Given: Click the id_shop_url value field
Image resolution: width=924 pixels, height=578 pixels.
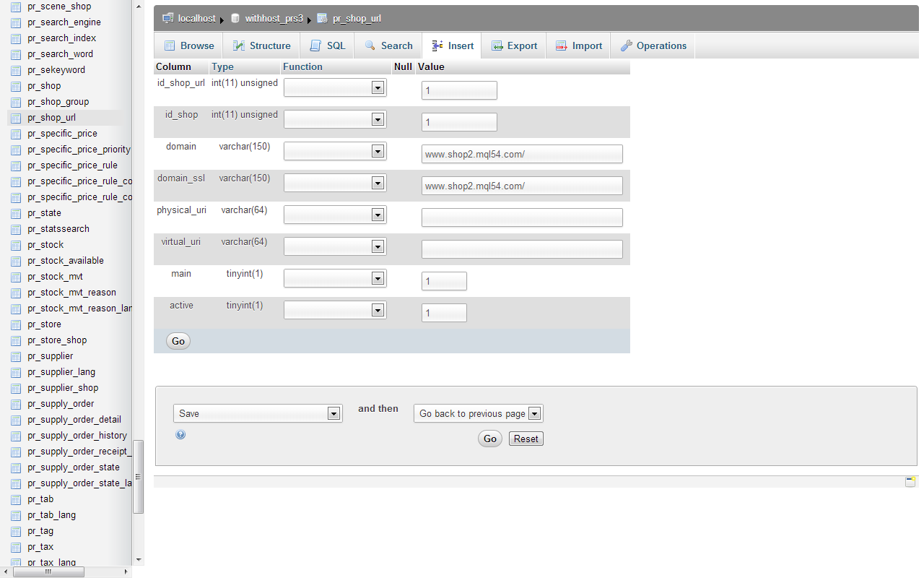Looking at the screenshot, I should coord(459,90).
